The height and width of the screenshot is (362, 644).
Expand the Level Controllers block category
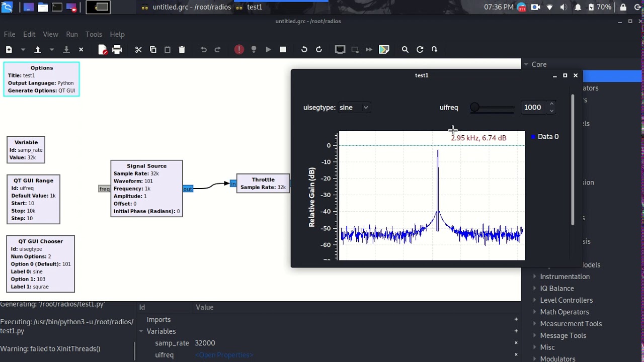535,300
